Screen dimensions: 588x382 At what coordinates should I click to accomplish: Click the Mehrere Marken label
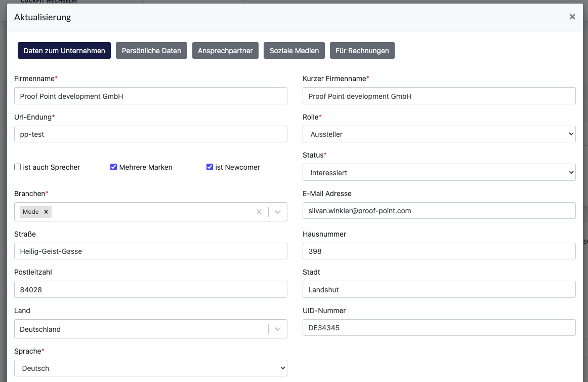point(146,167)
